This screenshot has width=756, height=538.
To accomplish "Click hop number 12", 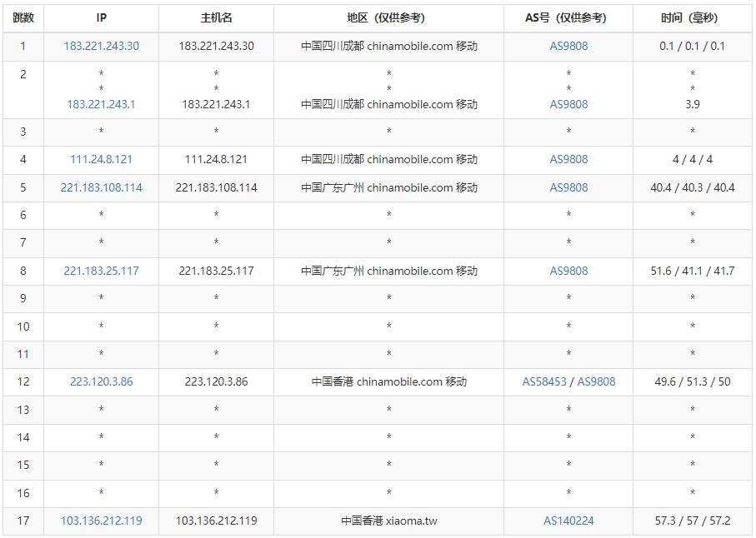I will [23, 382].
